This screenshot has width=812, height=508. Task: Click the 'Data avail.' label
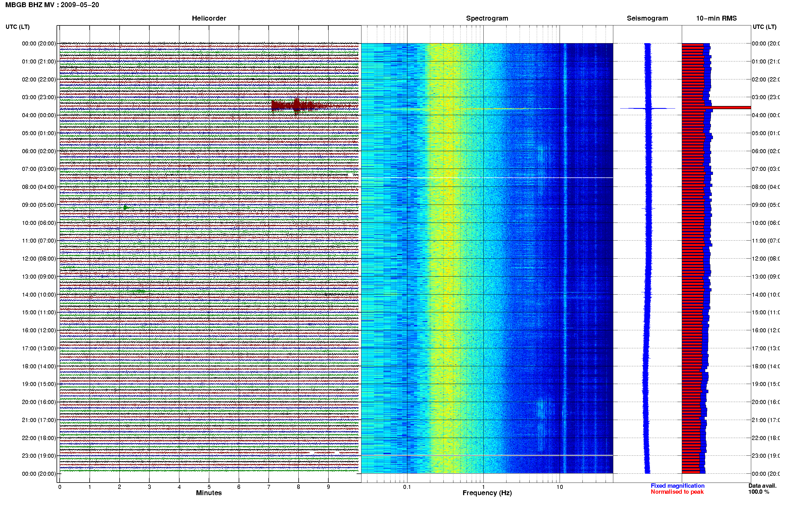click(762, 486)
